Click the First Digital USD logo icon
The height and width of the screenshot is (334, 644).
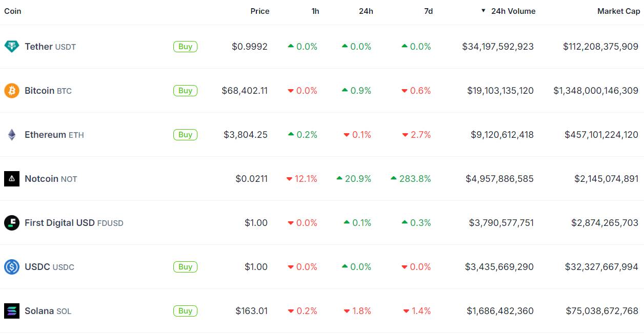(12, 223)
